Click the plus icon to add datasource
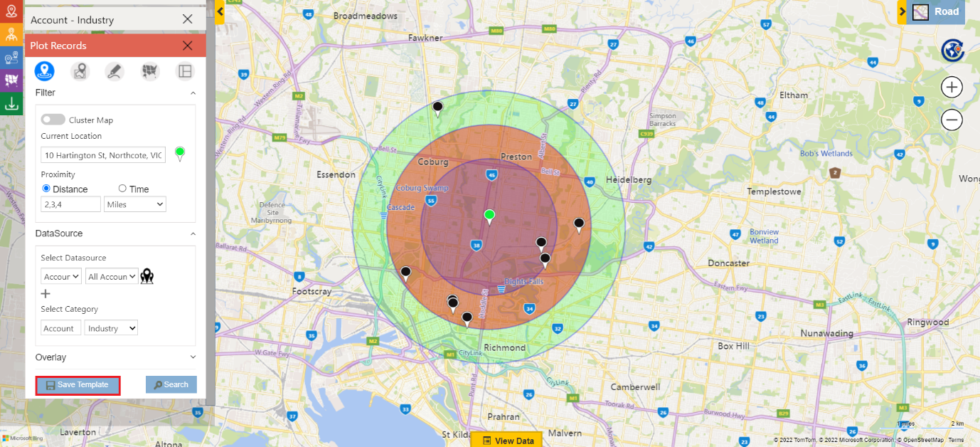 [x=46, y=293]
